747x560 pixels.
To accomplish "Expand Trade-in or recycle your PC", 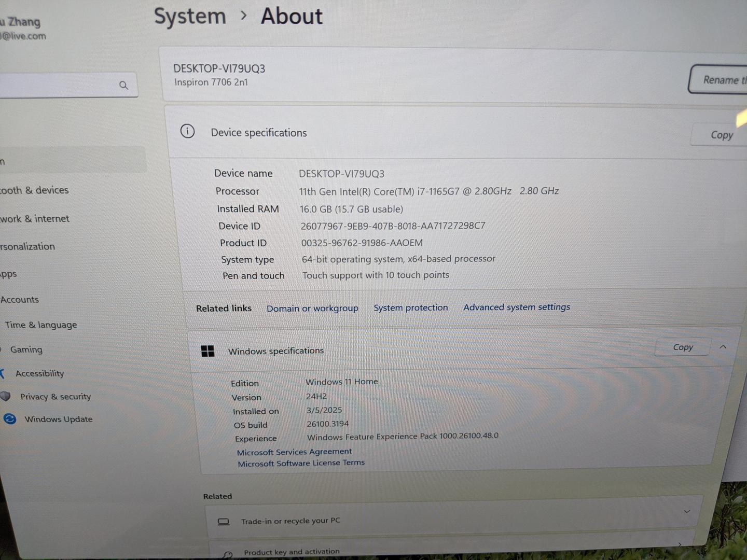I will (687, 511).
